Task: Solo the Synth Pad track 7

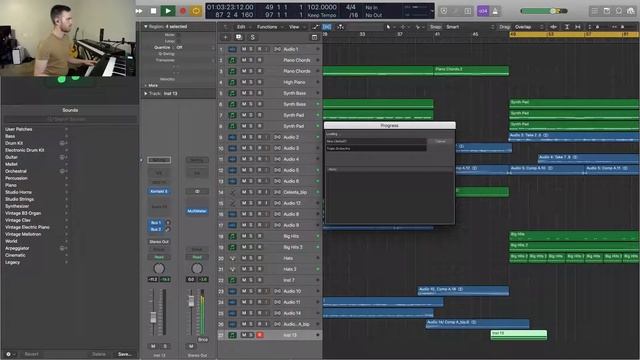Action: point(251,115)
